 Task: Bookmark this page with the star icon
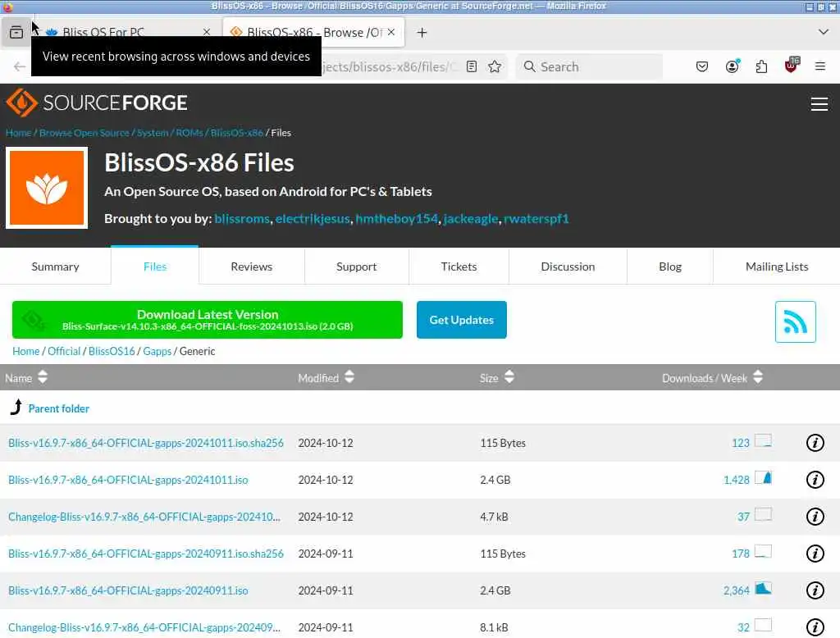point(495,66)
